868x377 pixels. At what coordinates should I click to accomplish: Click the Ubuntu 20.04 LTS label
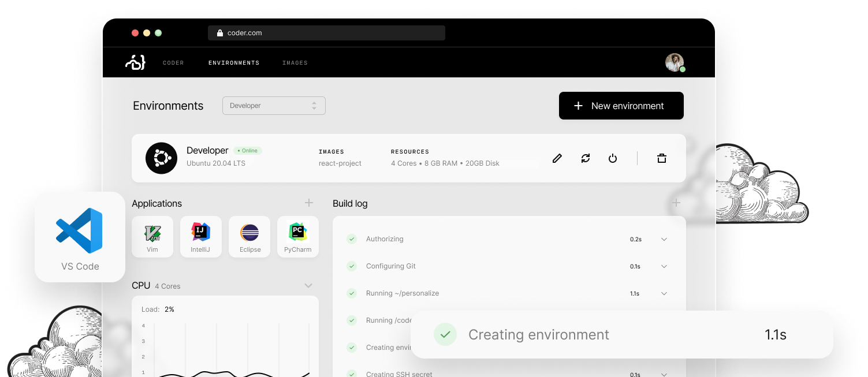point(216,163)
